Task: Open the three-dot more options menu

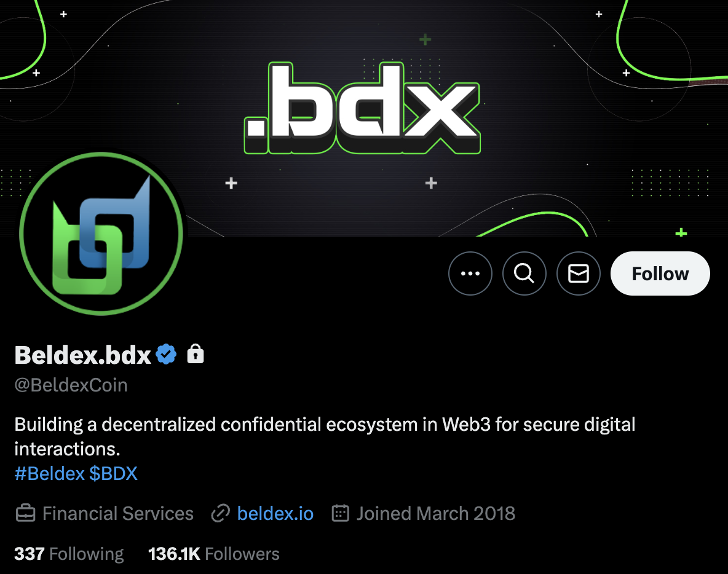Action: [470, 273]
